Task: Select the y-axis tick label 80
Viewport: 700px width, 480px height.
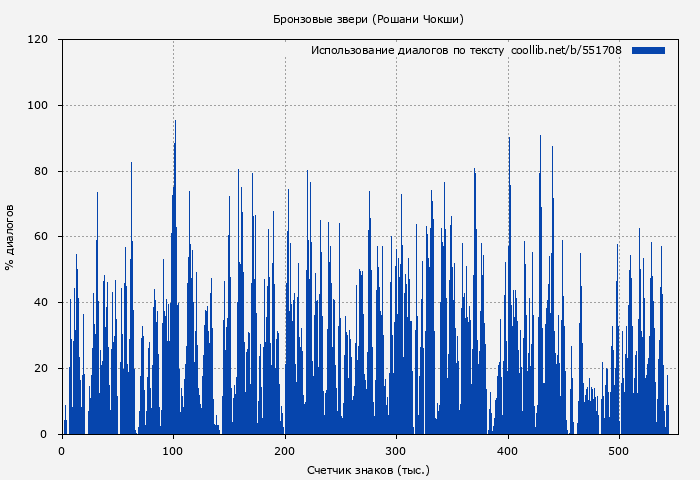Action: 41,171
